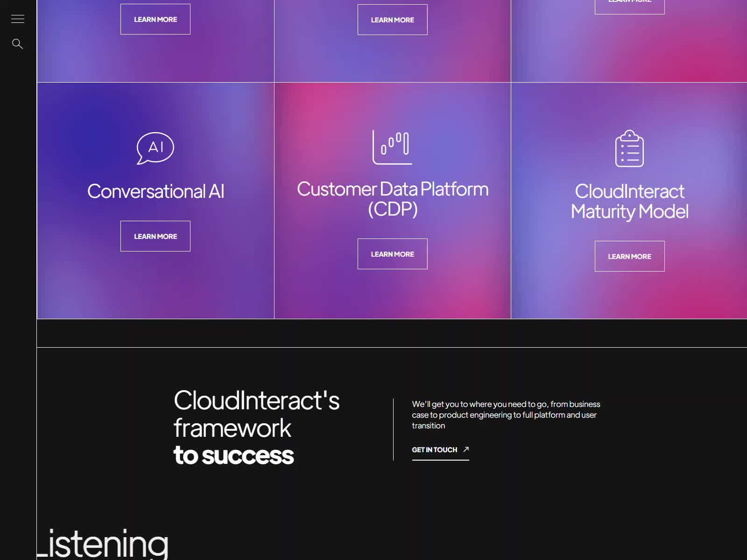Click Learn More in the card above Customer Data Platform
The image size is (747, 560).
point(392,20)
